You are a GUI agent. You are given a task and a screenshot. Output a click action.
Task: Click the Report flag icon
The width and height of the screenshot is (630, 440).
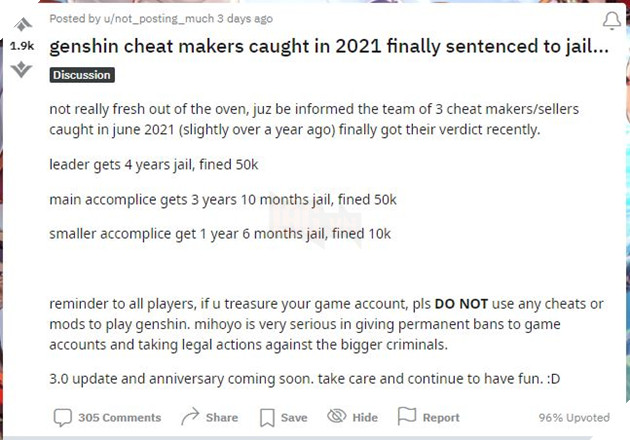click(406, 417)
